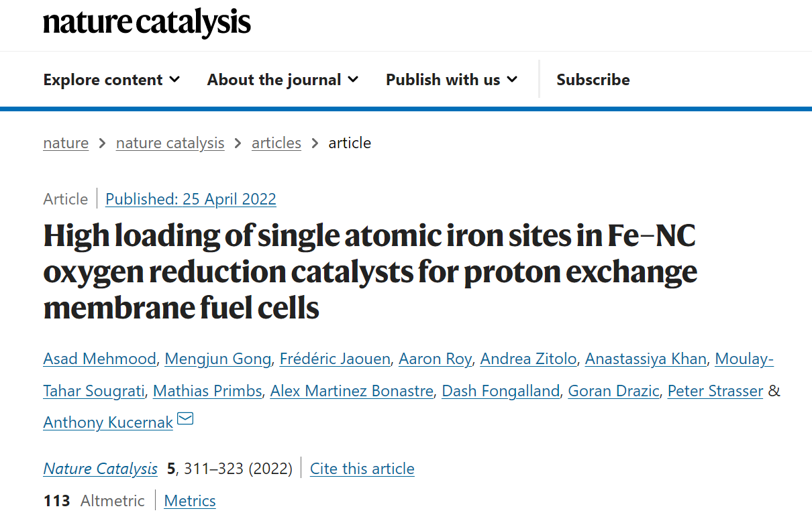Click author Andrea Zitolo's name
812x525 pixels.
point(528,359)
